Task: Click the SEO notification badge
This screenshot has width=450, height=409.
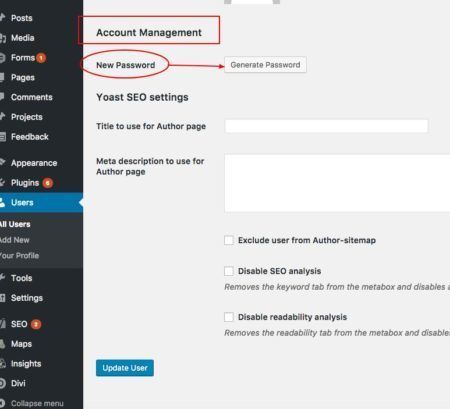Action: (36, 324)
